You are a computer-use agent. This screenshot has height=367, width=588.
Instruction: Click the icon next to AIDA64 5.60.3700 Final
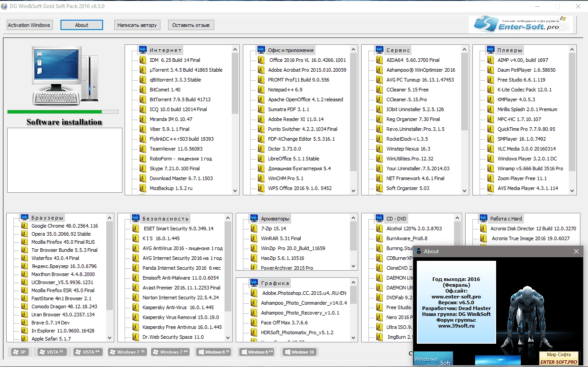(x=380, y=60)
